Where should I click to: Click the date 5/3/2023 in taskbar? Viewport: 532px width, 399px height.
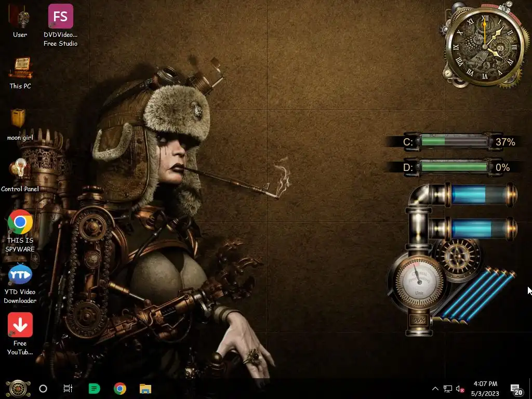pyautogui.click(x=485, y=394)
